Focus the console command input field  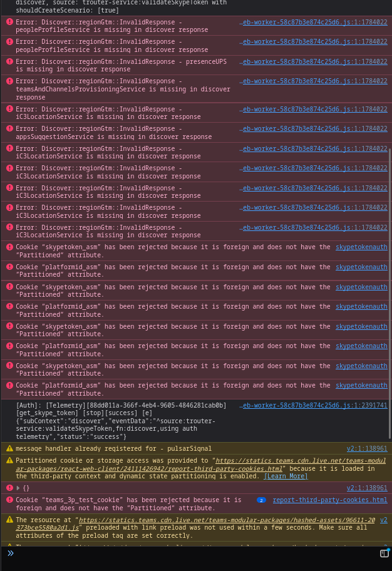point(197,553)
